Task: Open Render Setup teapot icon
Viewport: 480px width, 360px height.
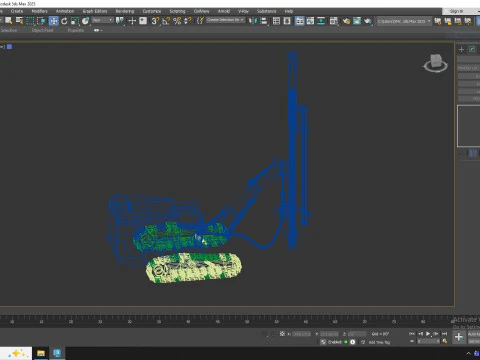Action: [346, 21]
